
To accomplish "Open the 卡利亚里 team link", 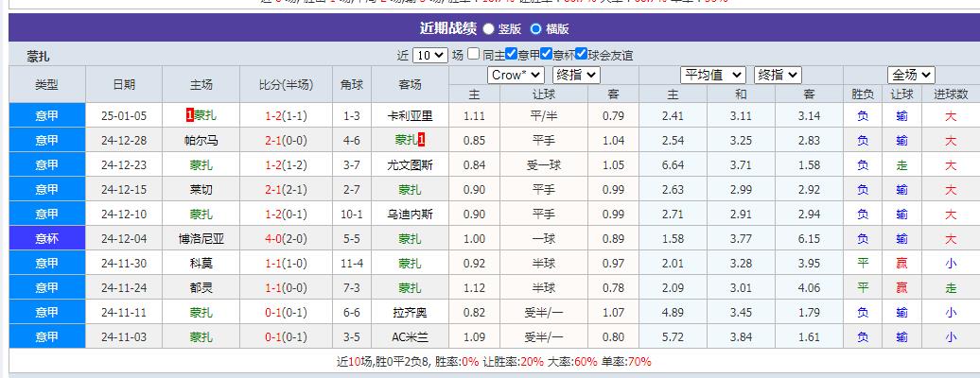I will tap(410, 116).
